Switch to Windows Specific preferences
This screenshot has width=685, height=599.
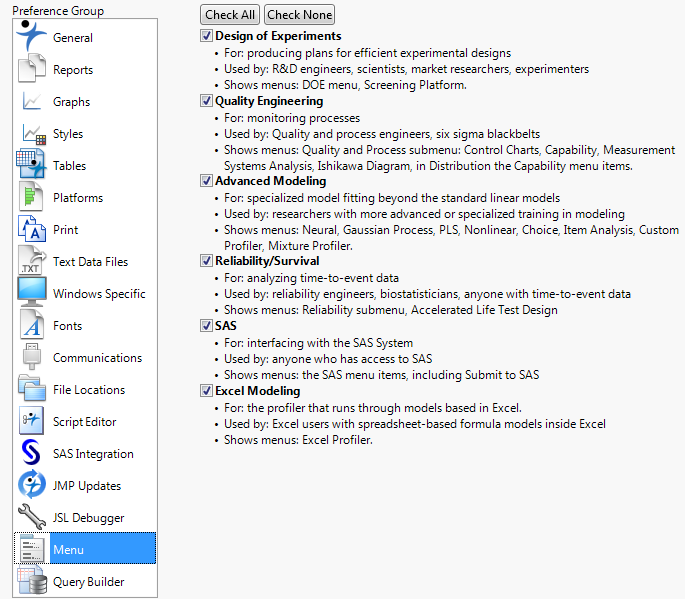coord(98,294)
